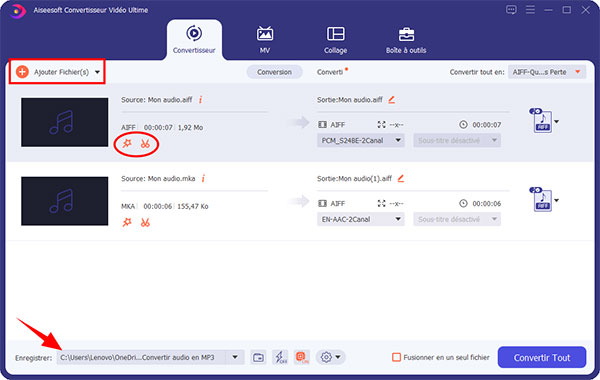Click the Source: Mon audio.mka text
The image size is (600, 380).
(158, 179)
